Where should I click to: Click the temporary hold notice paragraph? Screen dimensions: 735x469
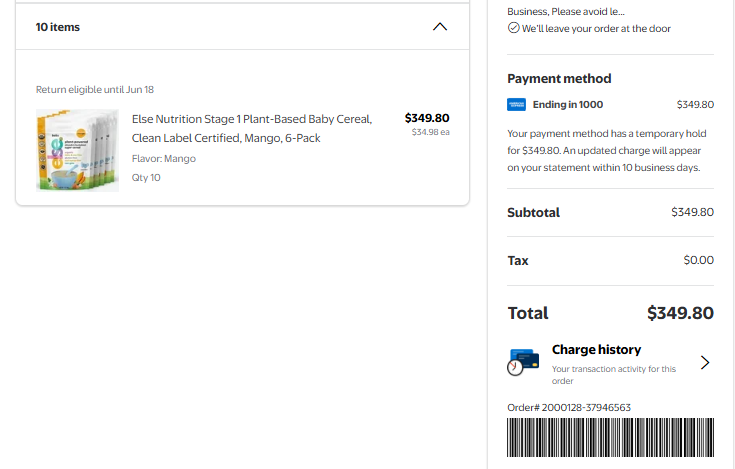(607, 150)
